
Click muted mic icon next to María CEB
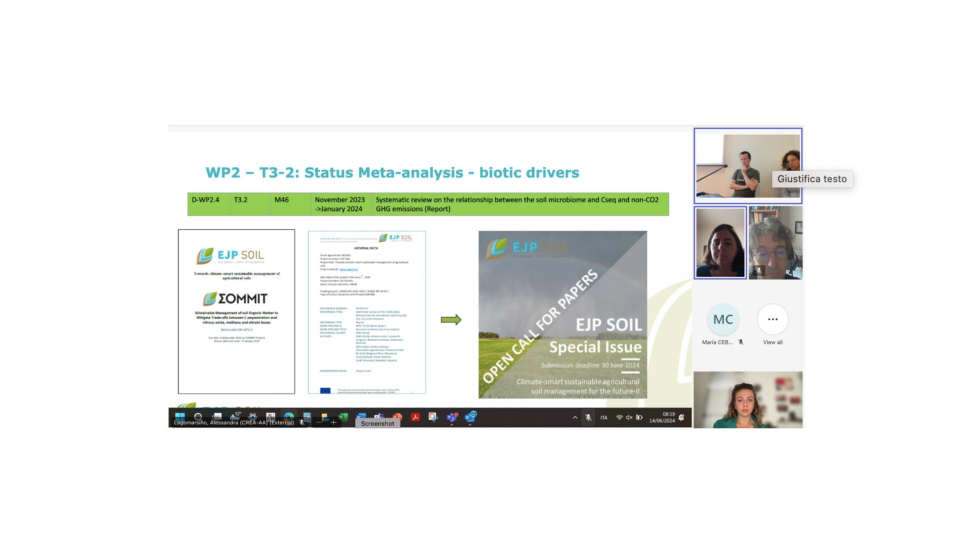click(x=741, y=342)
